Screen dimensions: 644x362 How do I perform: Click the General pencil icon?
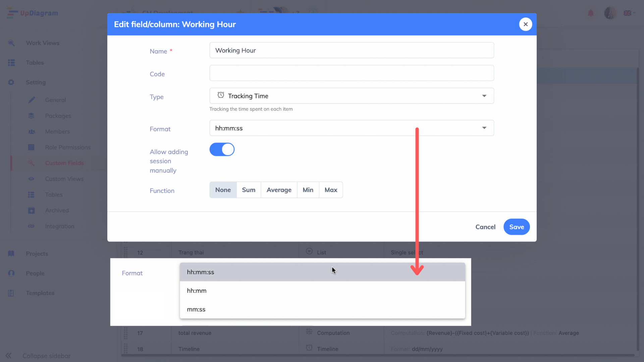click(x=31, y=100)
